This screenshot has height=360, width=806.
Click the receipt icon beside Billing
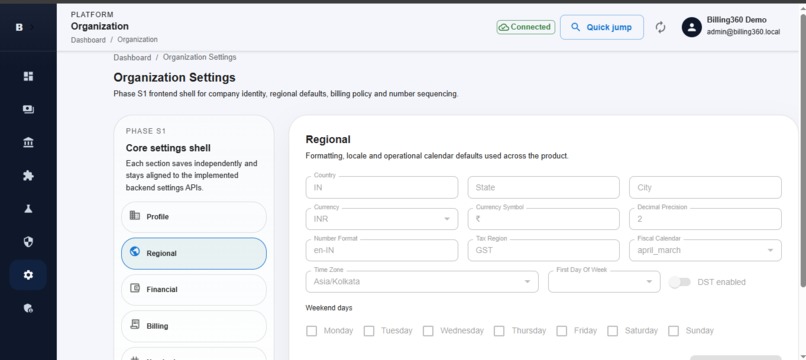(x=135, y=325)
